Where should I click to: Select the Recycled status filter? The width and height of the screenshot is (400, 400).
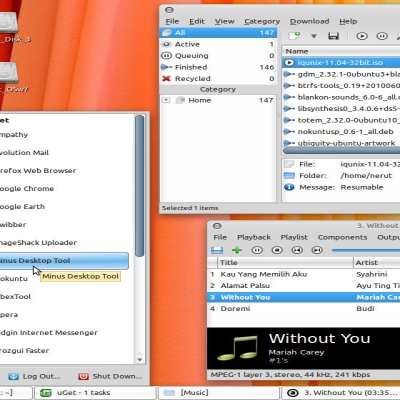click(218, 79)
